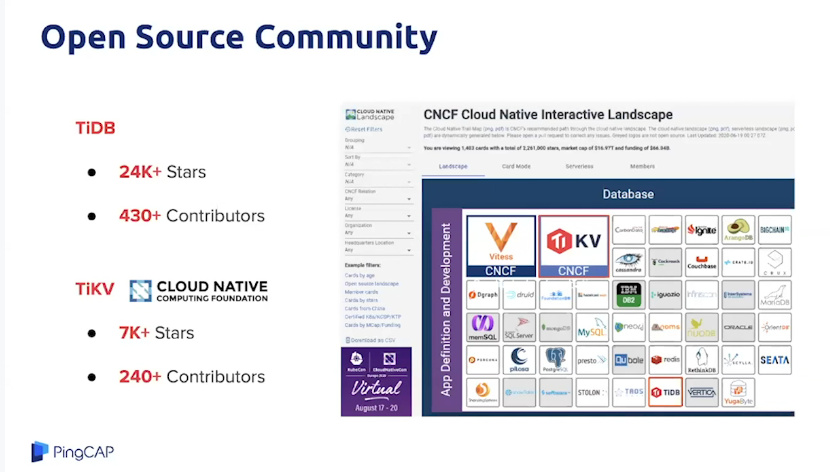Open the CNCF Relation filter dropdown
The width and height of the screenshot is (830, 472).
378,198
